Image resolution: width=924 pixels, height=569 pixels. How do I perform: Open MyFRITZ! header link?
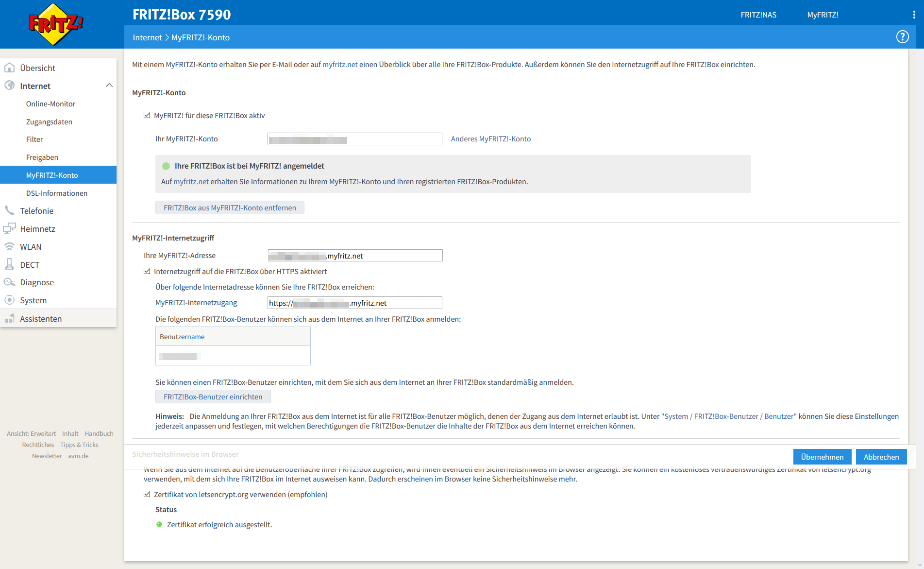[x=823, y=15]
